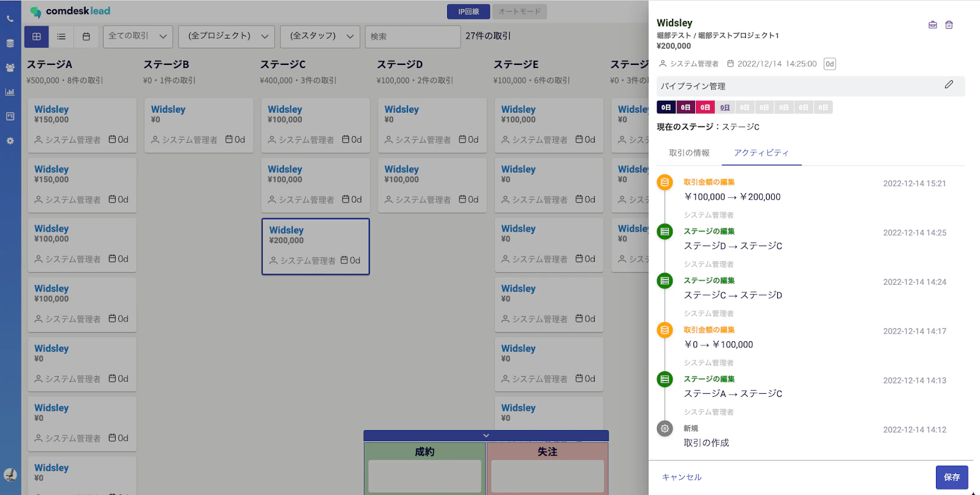Click the ステージA → ステージC activity entry
The width and height of the screenshot is (980, 495).
click(x=733, y=394)
